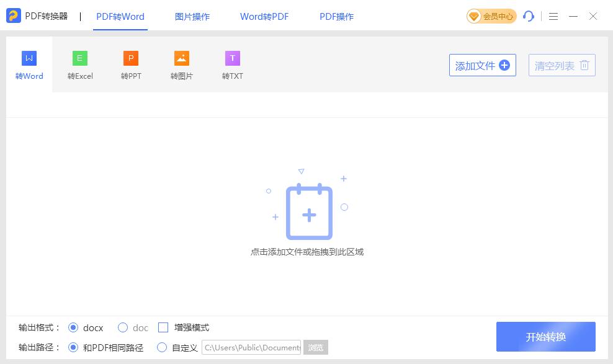Open the PDF操作 tab
The image size is (613, 364).
(x=336, y=17)
